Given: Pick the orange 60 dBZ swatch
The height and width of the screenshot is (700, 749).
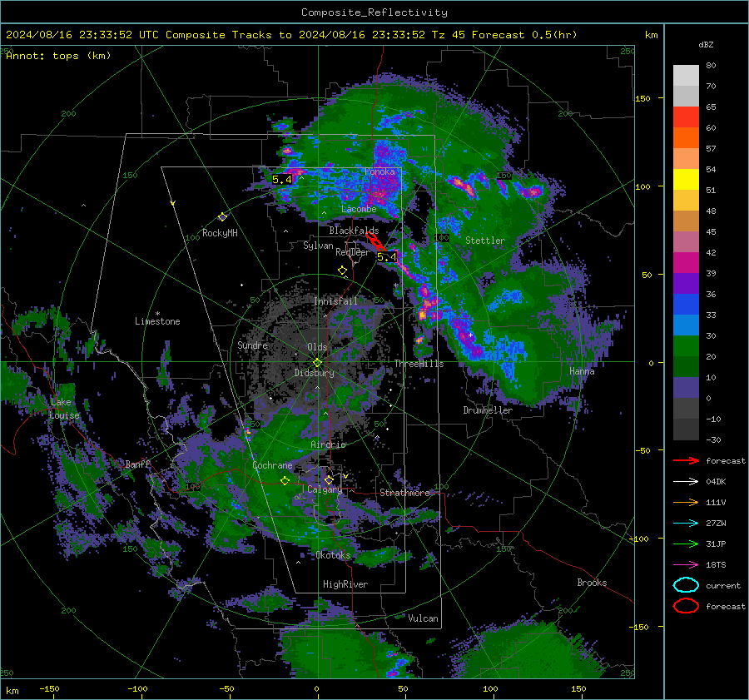Looking at the screenshot, I should (686, 137).
